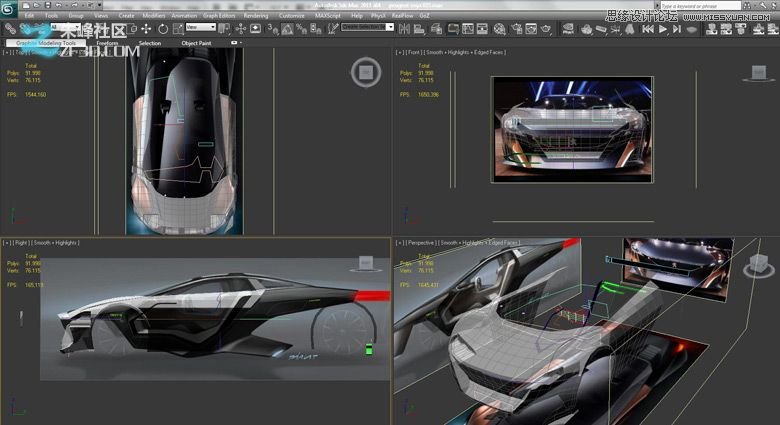Toggle the Percent Snap button
The image size is (780, 425).
click(300, 29)
